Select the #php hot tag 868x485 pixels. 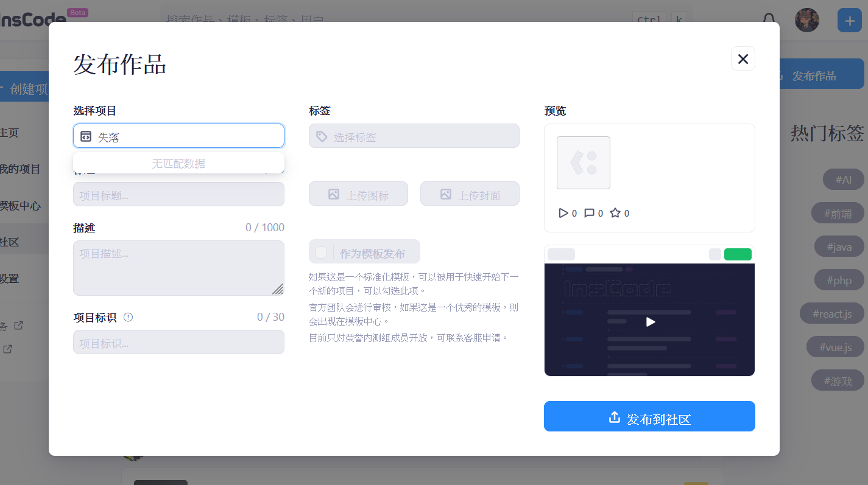click(x=839, y=281)
